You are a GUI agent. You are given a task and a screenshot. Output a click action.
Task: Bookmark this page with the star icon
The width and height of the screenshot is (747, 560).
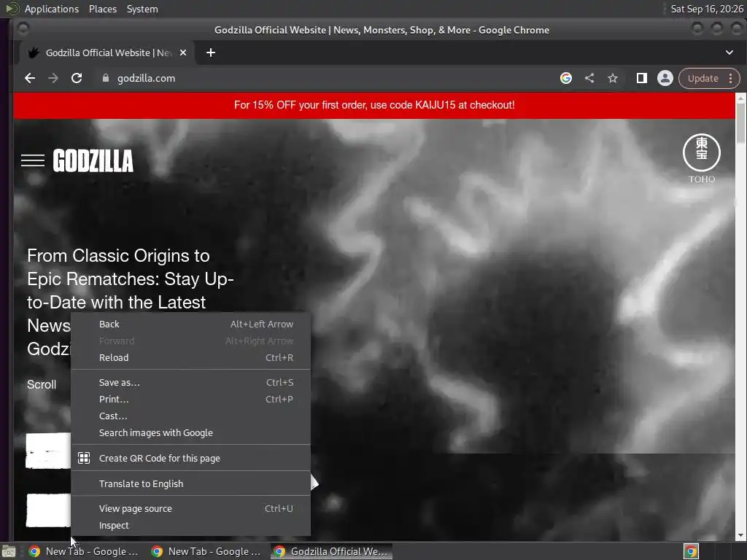[x=613, y=78]
